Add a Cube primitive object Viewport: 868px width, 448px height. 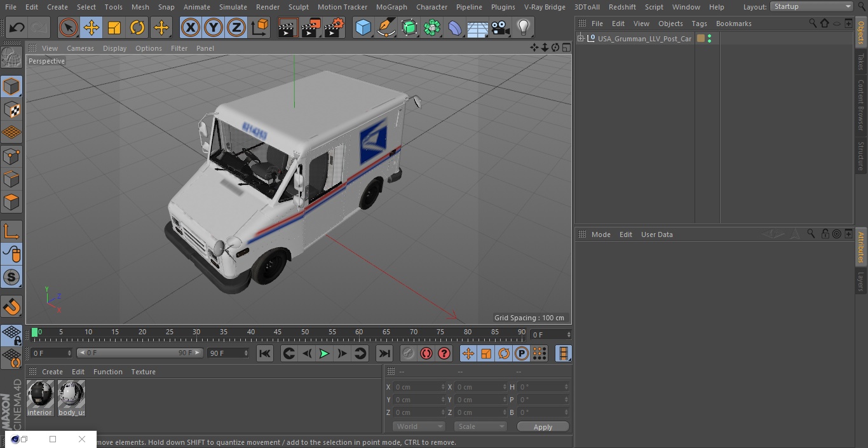tap(363, 27)
